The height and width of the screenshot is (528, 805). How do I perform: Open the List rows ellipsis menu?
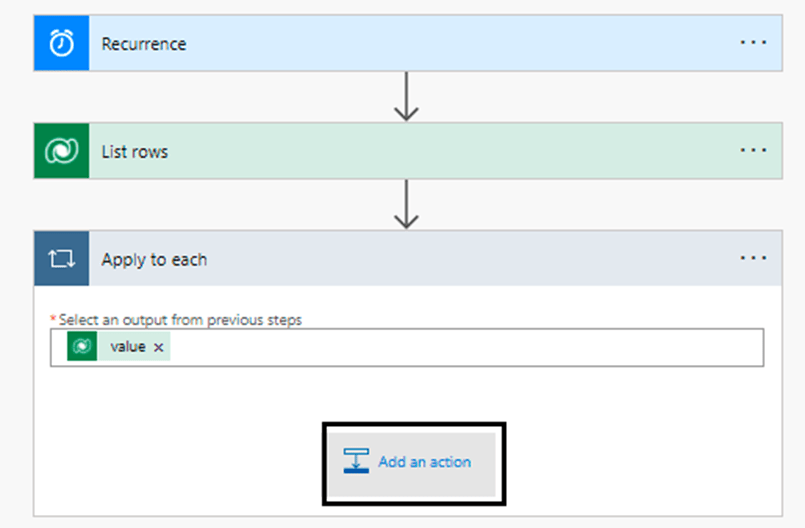pyautogui.click(x=753, y=151)
